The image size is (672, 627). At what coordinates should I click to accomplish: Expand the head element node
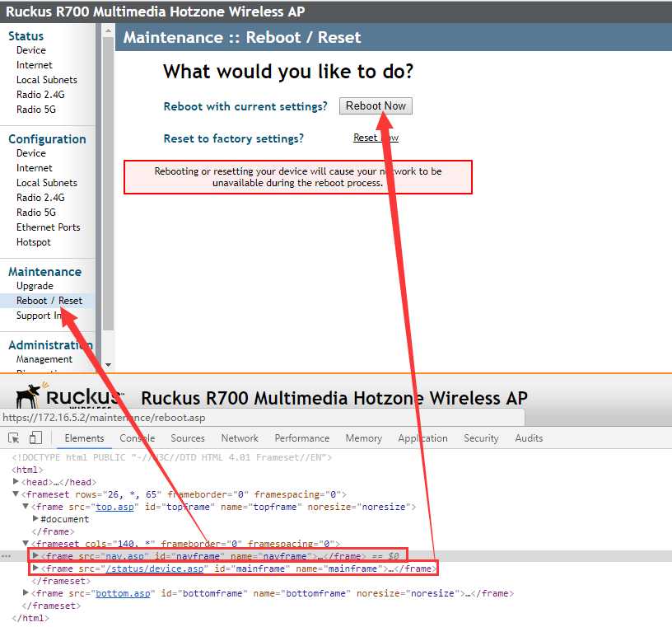pyautogui.click(x=16, y=481)
